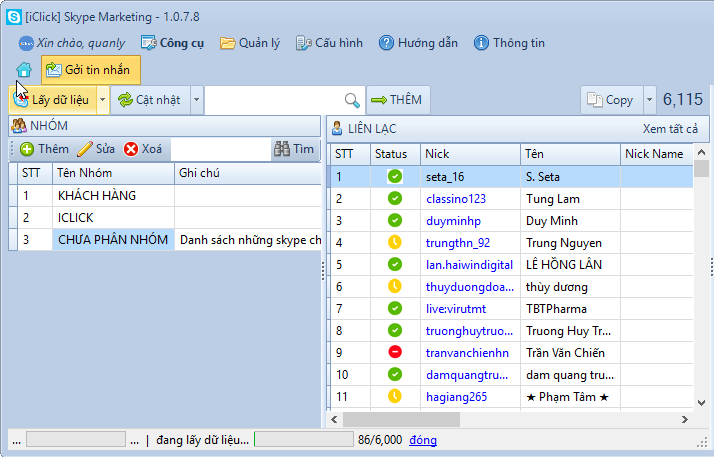Expand the Copy dropdown arrow
The height and width of the screenshot is (457, 714).
649,100
